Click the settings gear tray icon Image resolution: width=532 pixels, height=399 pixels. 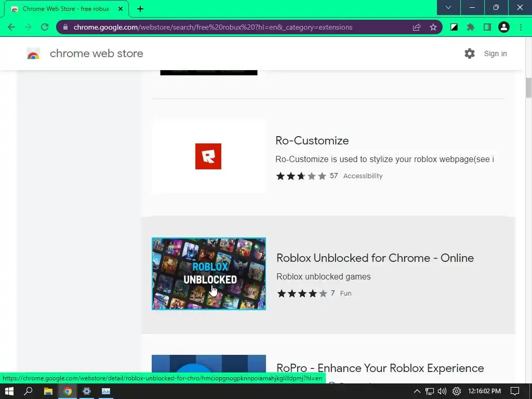click(457, 391)
